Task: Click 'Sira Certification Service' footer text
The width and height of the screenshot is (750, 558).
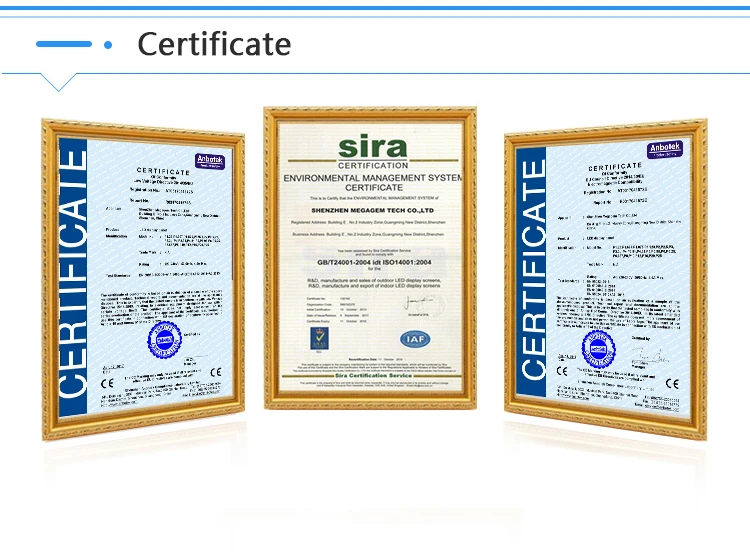Action: 373,375
